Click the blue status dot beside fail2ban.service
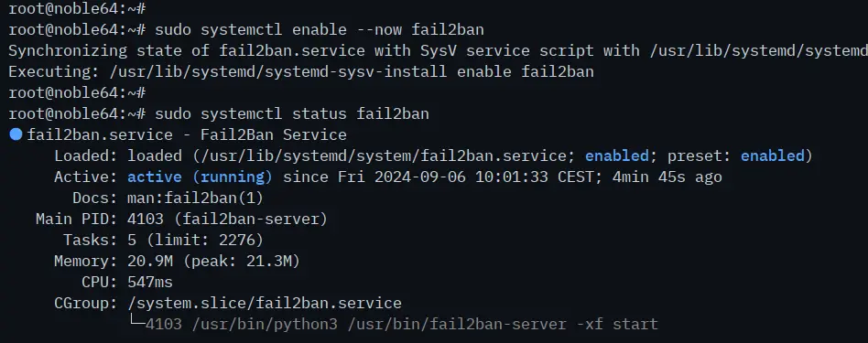This screenshot has height=343, width=868. coord(16,134)
